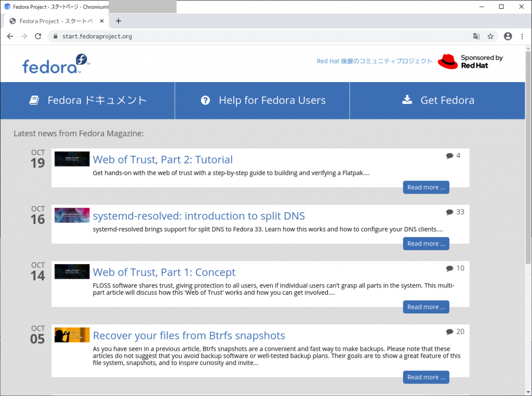This screenshot has height=396, width=532.
Task: Click Read more for systemd-resolved article
Action: tap(426, 243)
